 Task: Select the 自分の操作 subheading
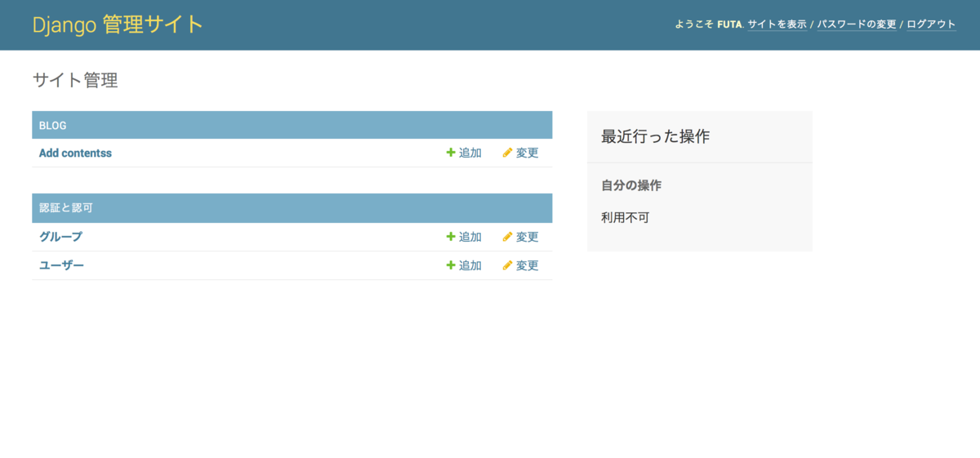(x=631, y=185)
